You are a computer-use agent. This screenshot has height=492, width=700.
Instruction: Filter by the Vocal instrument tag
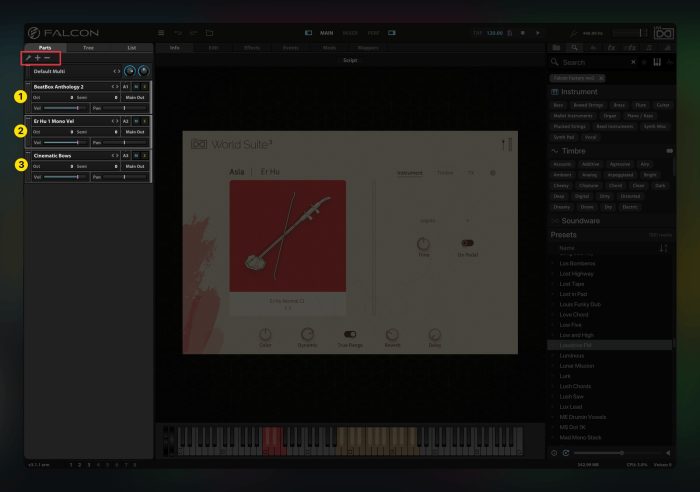point(590,137)
